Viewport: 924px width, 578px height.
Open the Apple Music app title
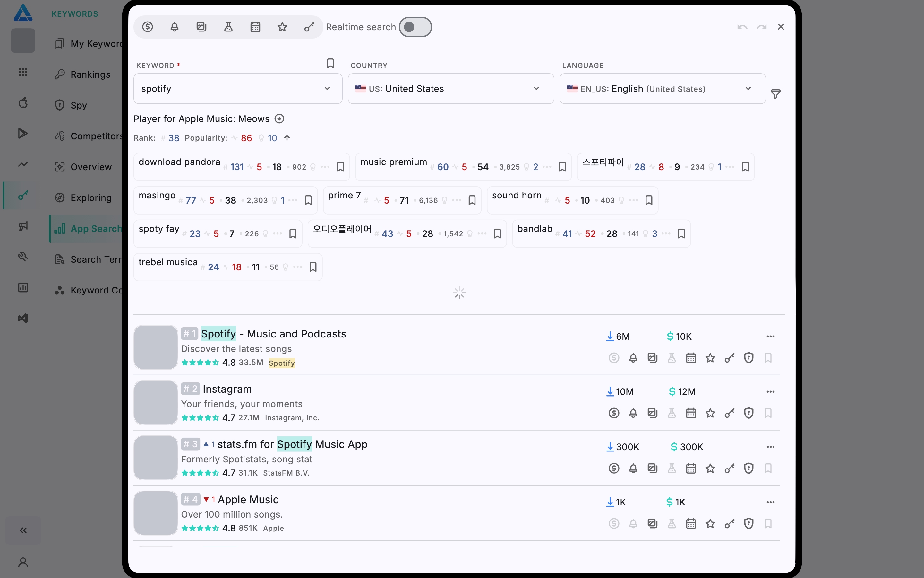[248, 500]
